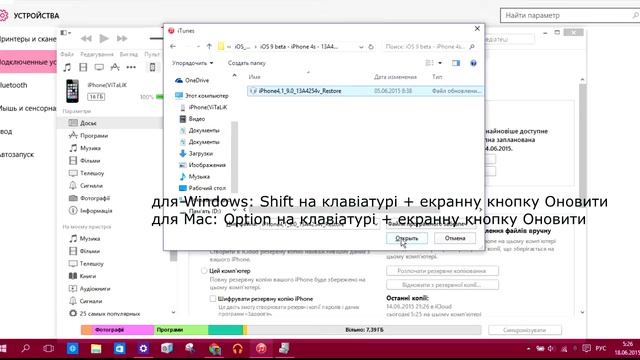Select Загрузки folder in navigation pane
The height and width of the screenshot is (360, 640).
click(x=196, y=153)
